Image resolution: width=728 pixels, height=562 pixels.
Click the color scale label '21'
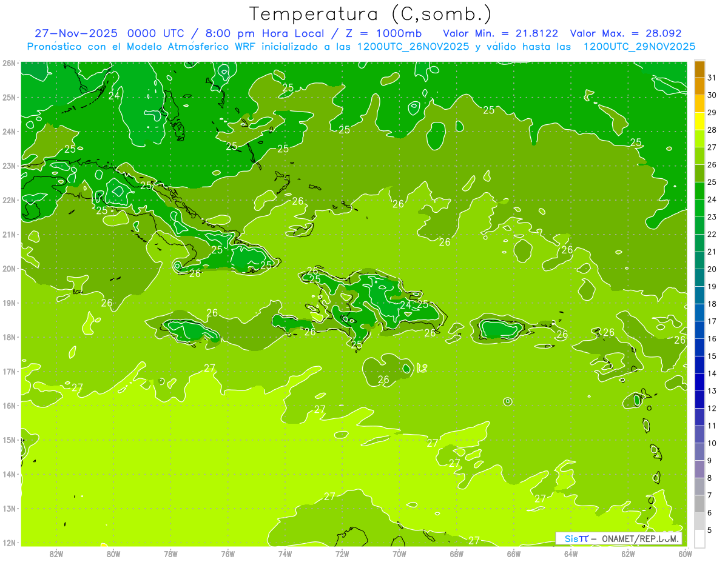(x=712, y=252)
